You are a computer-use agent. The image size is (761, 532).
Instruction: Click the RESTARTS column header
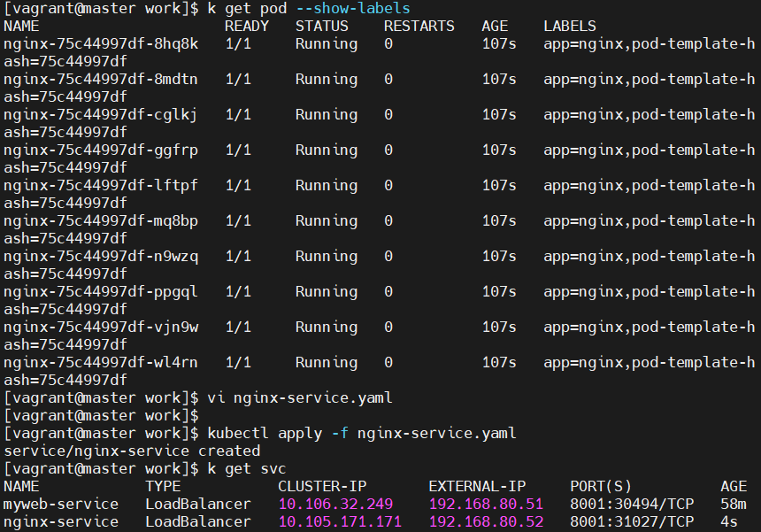tap(419, 27)
